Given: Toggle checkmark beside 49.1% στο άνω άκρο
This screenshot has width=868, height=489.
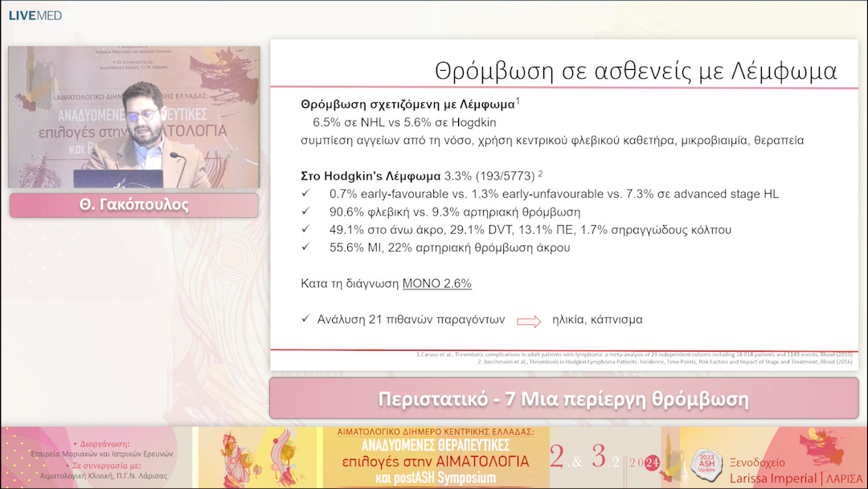Looking at the screenshot, I should point(305,230).
